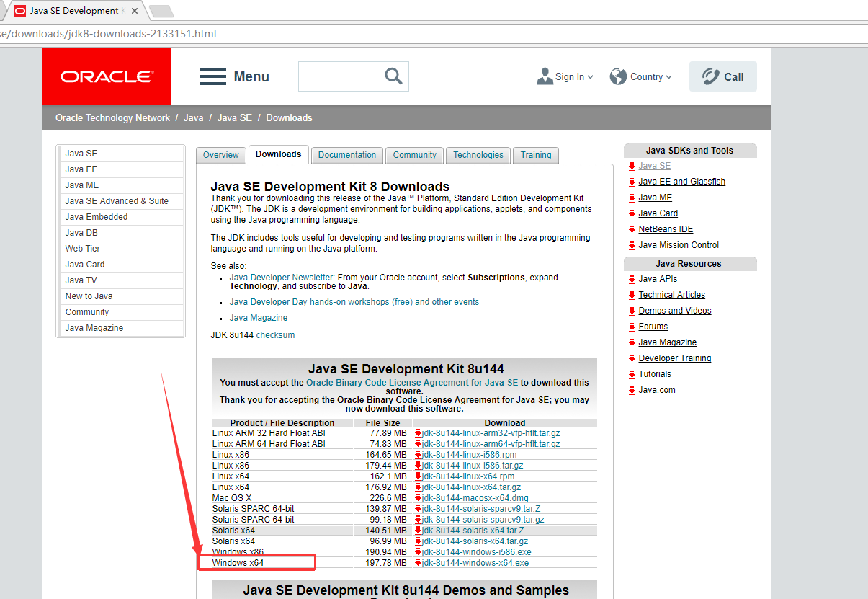Click the 197.78 MB file size cell

click(x=382, y=563)
